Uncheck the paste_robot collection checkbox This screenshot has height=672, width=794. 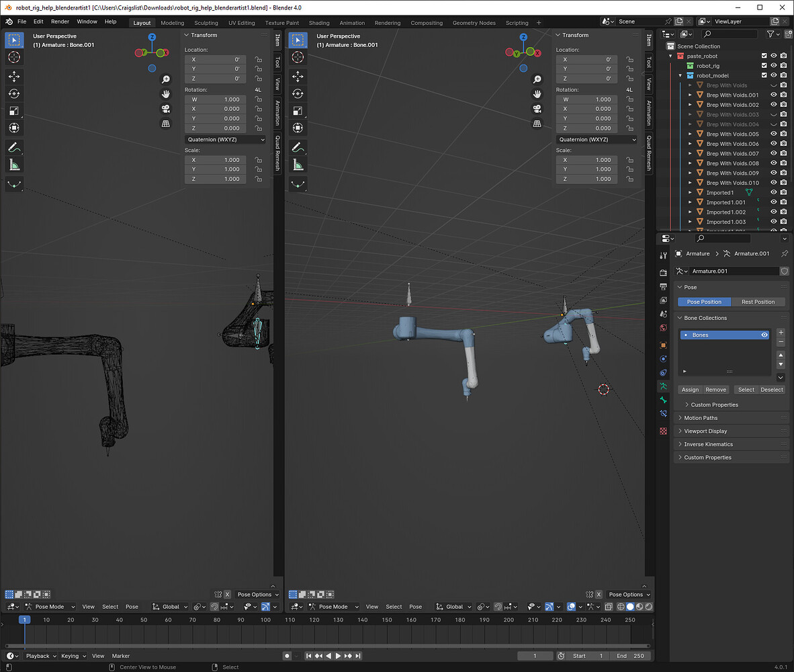(764, 56)
